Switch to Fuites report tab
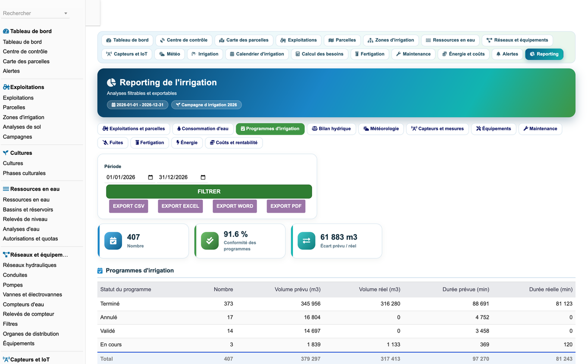Screen dimensions: 588x364 tap(113, 143)
